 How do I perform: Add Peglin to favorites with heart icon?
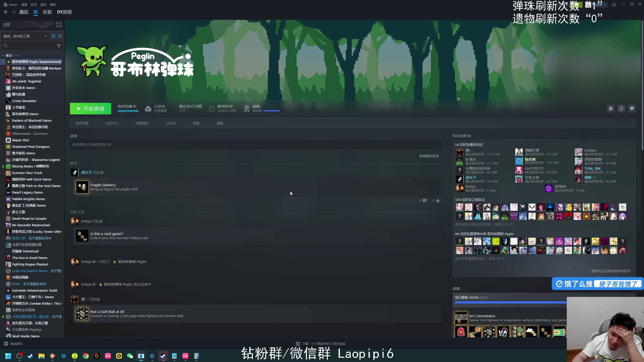pyautogui.click(x=632, y=109)
